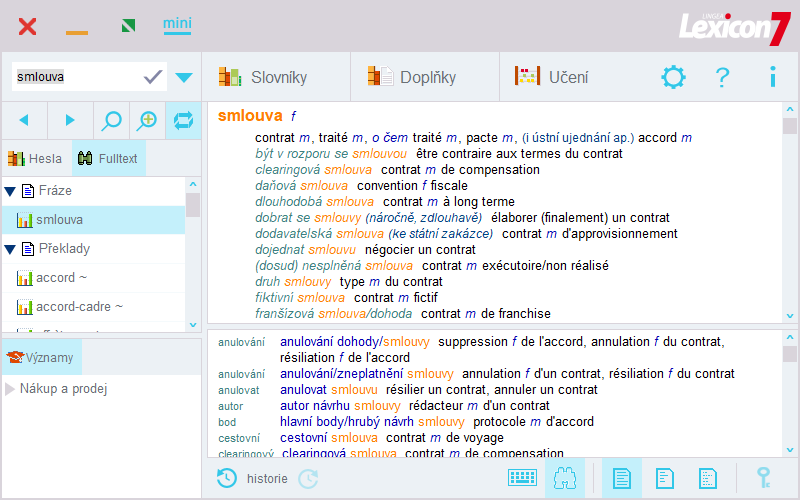Click the historie clock icon
Image resolution: width=800 pixels, height=500 pixels.
(227, 479)
